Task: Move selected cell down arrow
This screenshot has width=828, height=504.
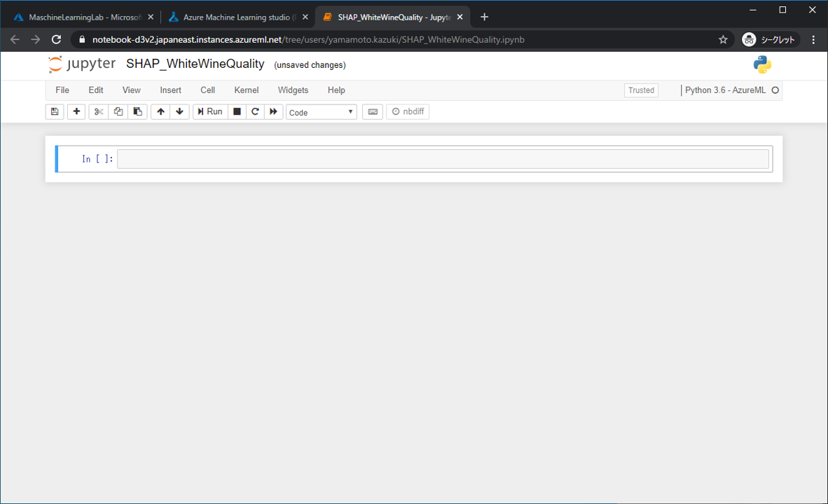Action: 179,112
